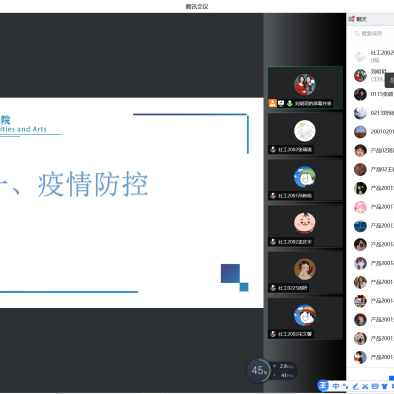Click the floating muted mic button beside host
394x394 pixels.
tap(390, 80)
